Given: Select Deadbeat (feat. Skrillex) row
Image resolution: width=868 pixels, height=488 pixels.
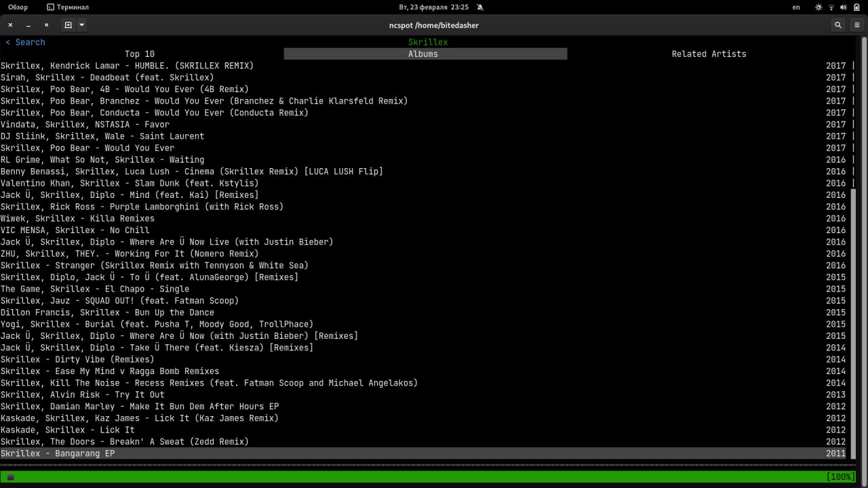Looking at the screenshot, I should tap(423, 77).
